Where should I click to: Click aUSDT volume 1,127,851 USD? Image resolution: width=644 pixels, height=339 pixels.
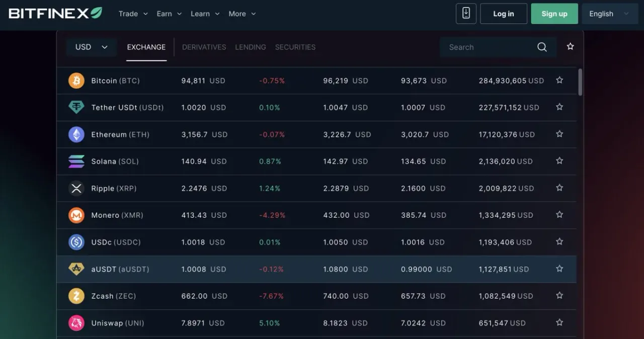pos(504,269)
